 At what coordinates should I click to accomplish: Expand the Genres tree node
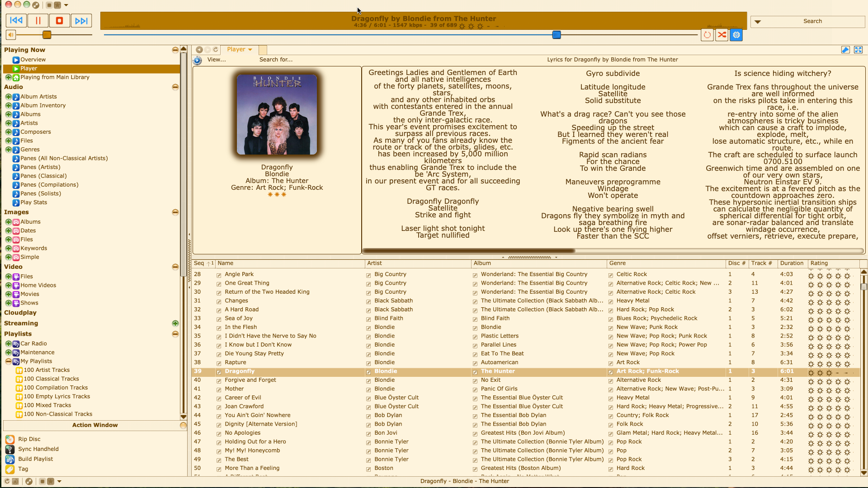pyautogui.click(x=8, y=150)
